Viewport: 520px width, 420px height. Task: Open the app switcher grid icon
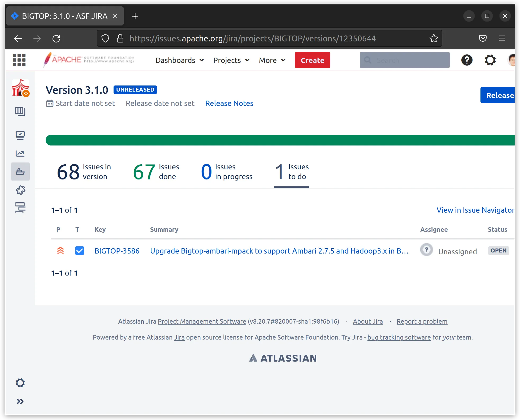pyautogui.click(x=19, y=60)
